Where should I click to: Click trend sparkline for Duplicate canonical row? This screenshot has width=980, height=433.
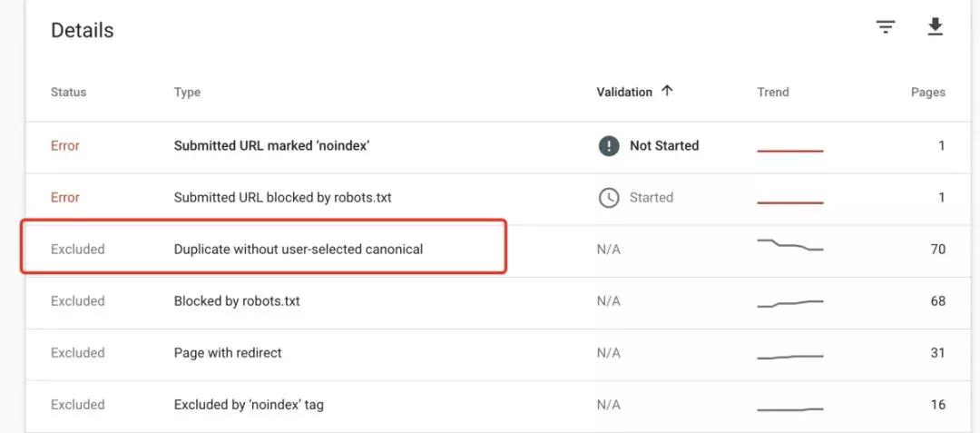tap(790, 245)
